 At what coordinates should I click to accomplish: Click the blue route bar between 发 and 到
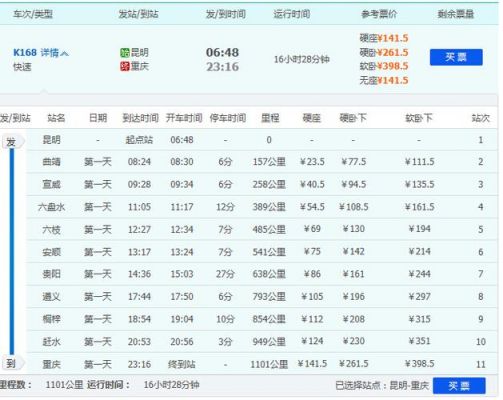(x=12, y=252)
